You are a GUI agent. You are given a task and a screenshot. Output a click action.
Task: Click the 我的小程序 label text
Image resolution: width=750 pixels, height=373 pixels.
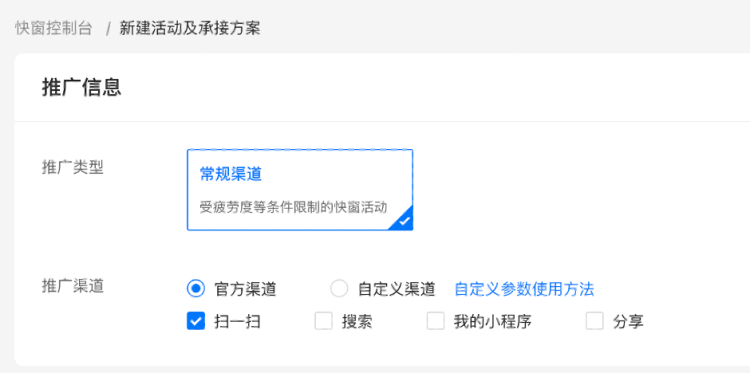tap(493, 322)
